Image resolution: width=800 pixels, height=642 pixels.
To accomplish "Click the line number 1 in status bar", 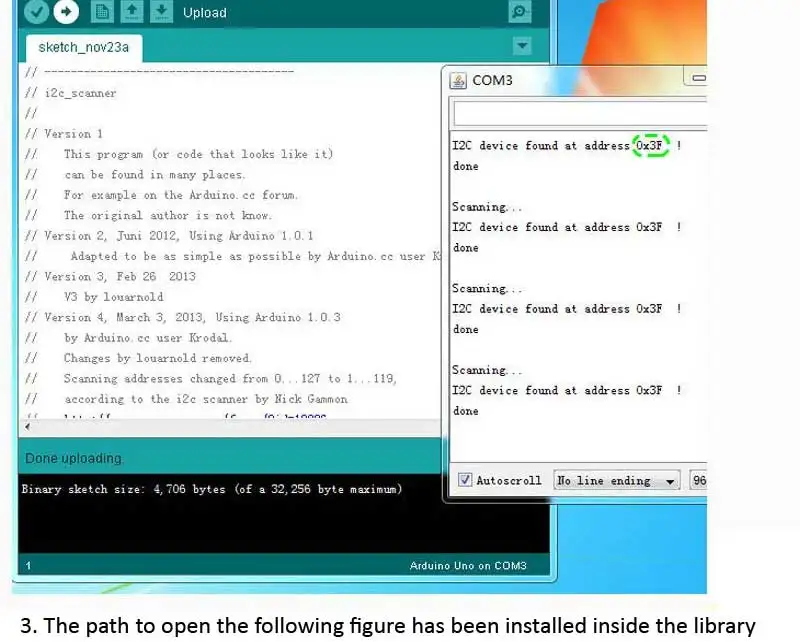I will click(29, 565).
